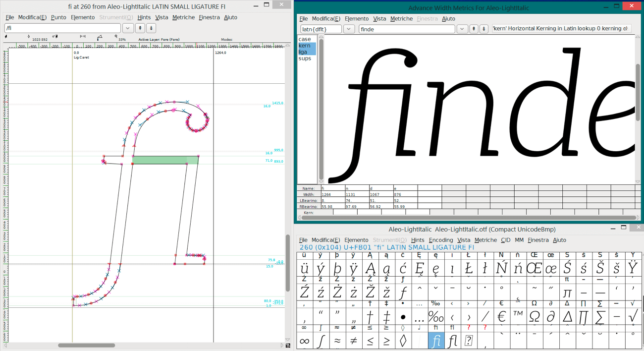Click the double down-arrow button next to the glyph name field

[150, 28]
